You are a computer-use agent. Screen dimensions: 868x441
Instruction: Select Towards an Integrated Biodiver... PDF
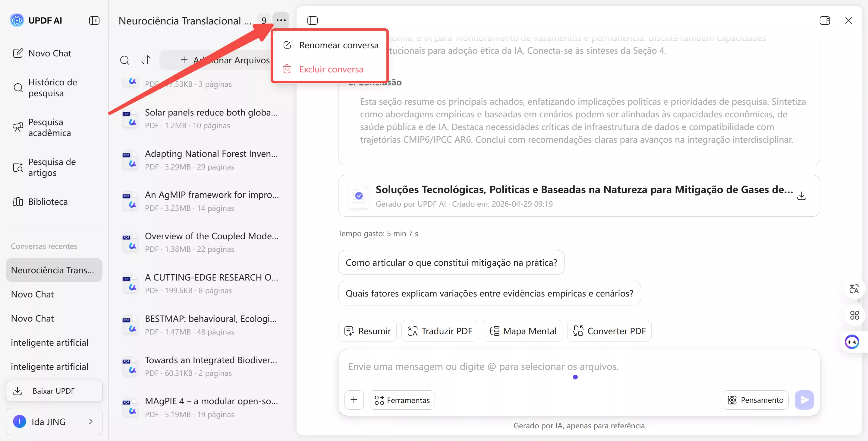tap(202, 366)
